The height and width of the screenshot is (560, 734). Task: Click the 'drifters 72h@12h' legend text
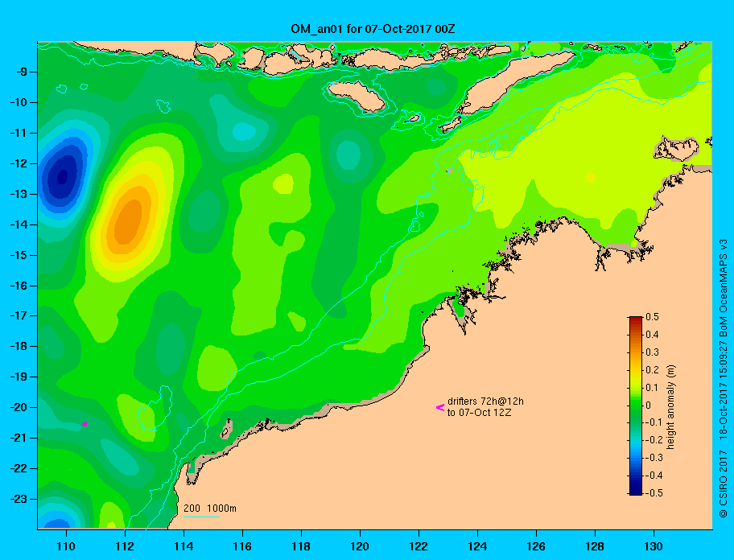click(485, 401)
